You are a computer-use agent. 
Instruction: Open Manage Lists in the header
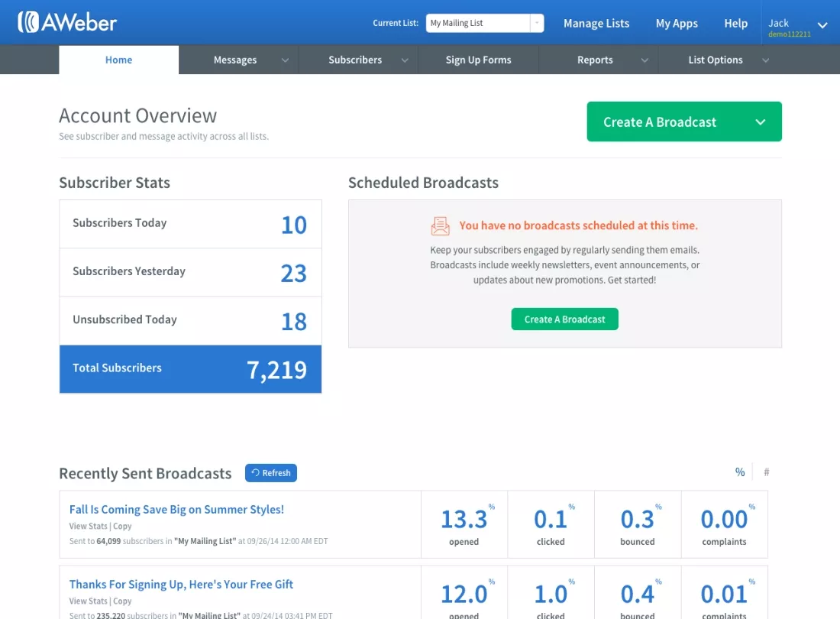[596, 23]
